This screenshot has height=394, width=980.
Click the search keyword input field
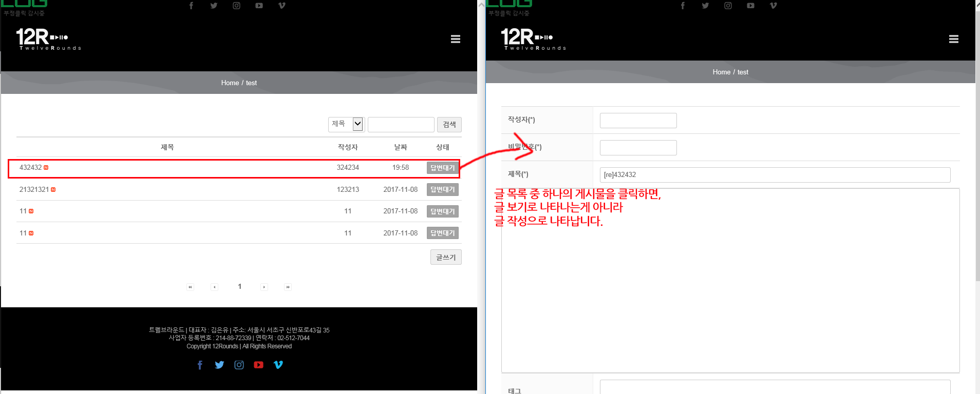(401, 125)
